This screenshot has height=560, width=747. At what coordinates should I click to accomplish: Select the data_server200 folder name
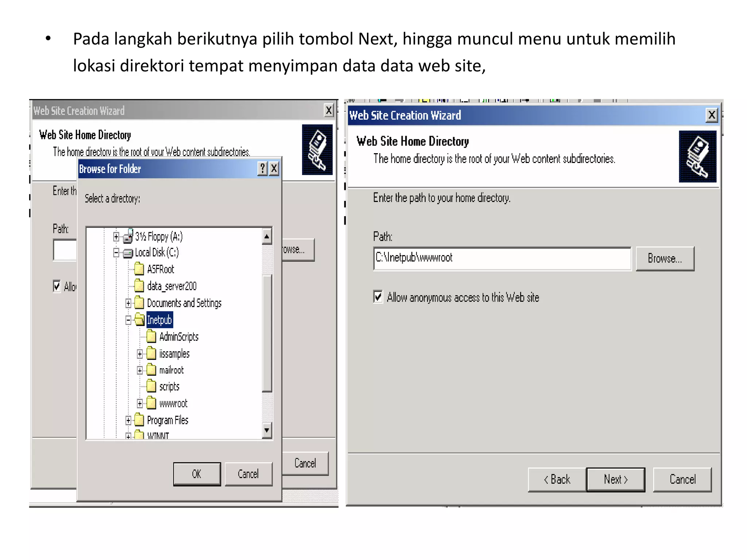pos(172,286)
